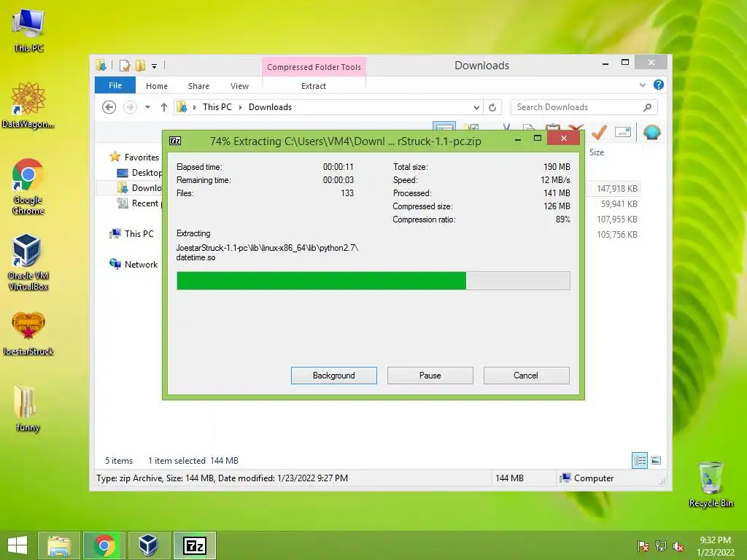Go up one folder level
This screenshot has width=747, height=560.
(164, 107)
